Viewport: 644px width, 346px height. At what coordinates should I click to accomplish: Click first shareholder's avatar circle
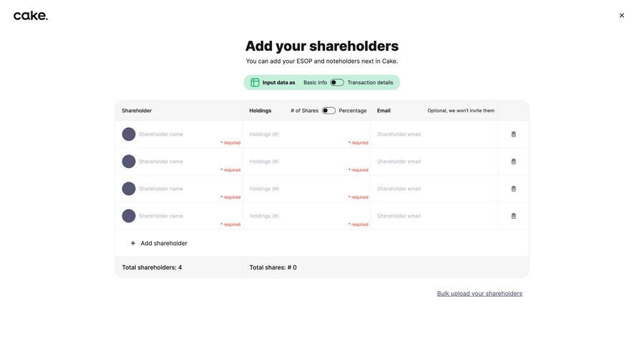click(x=129, y=134)
